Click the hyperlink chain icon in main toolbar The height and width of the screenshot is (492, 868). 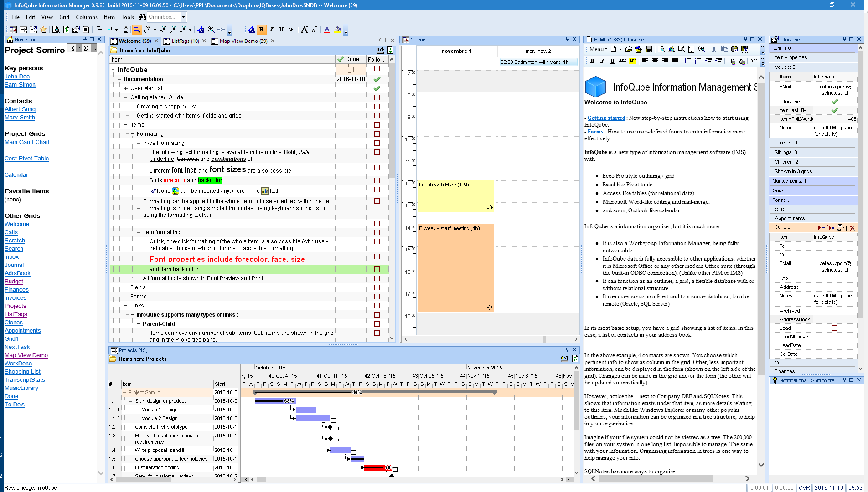[221, 30]
